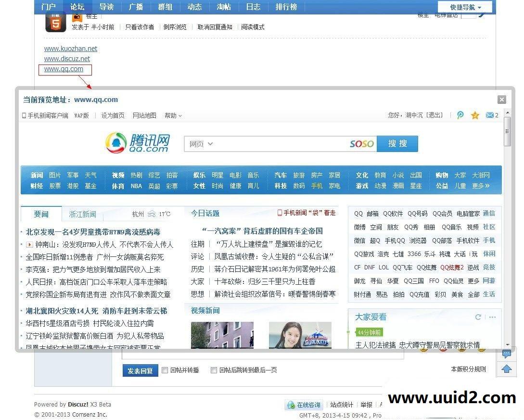Click the favorite star icon
Viewport: 524px width, 420px height.
(475, 115)
